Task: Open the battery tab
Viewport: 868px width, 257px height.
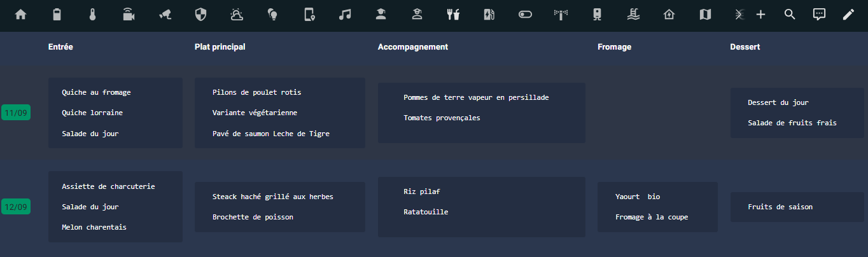Action: pyautogui.click(x=57, y=15)
